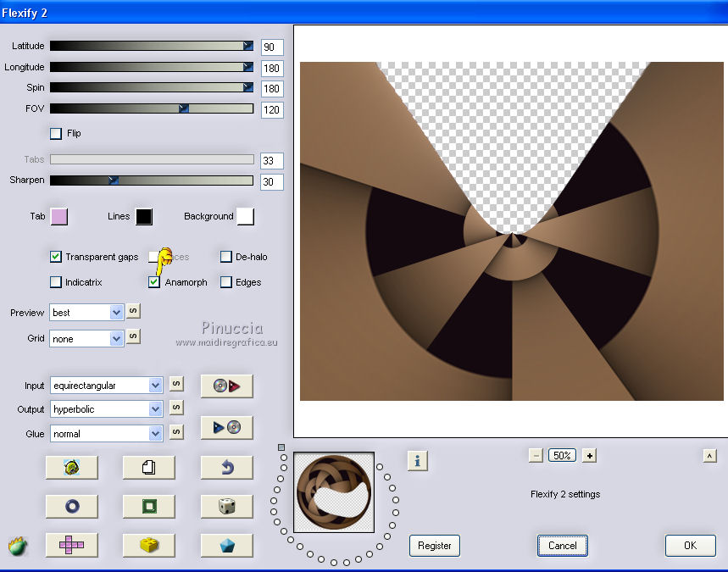Click the small square above the dot ring
This screenshot has width=728, height=572.
click(x=281, y=447)
